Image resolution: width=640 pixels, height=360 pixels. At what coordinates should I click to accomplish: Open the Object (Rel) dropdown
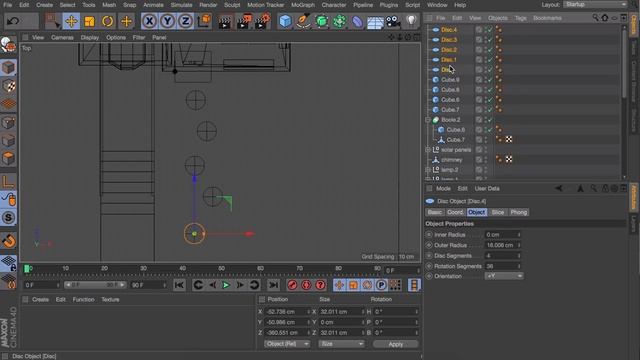[287, 344]
